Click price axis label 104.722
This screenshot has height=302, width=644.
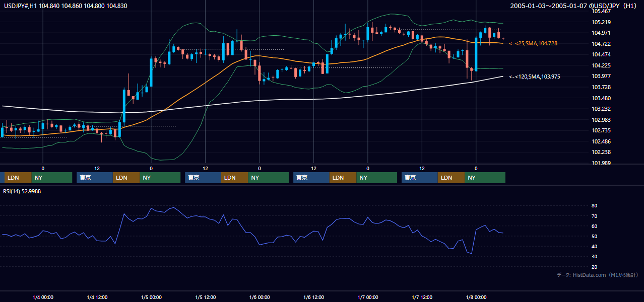[602, 44]
